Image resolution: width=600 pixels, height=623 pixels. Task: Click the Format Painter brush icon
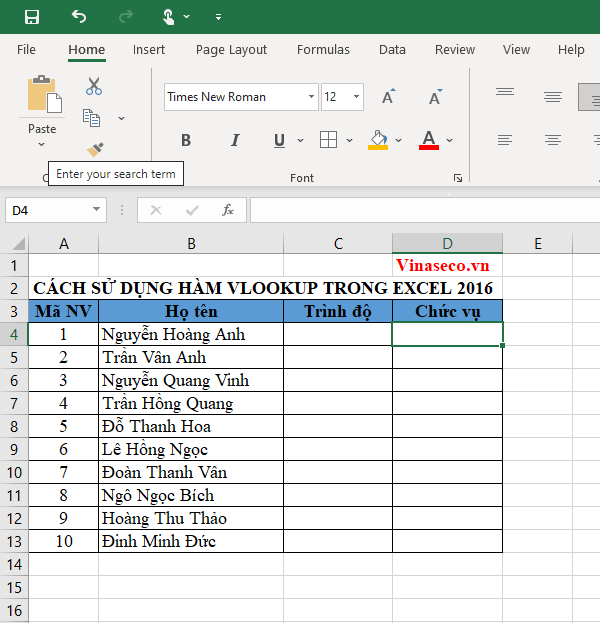point(94,149)
